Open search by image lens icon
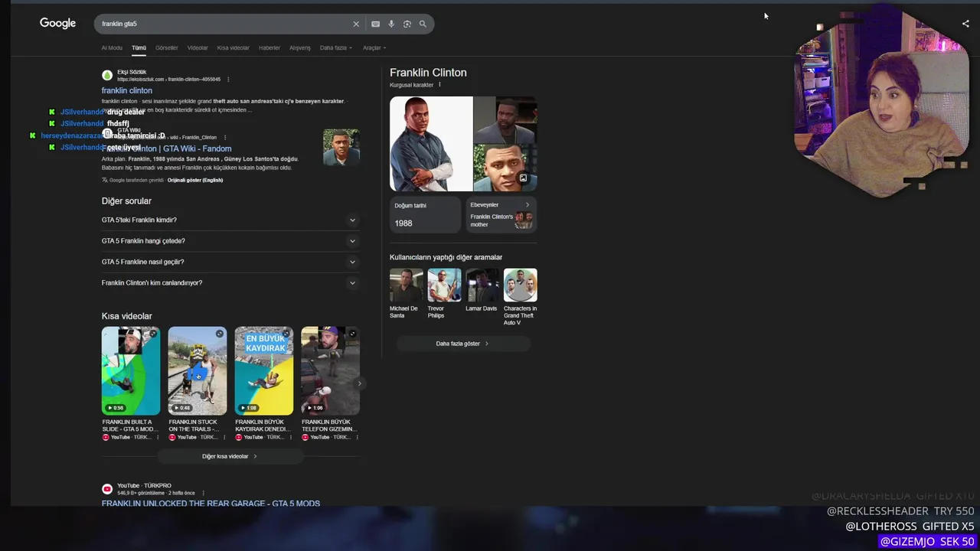The height and width of the screenshot is (551, 980). 407,24
